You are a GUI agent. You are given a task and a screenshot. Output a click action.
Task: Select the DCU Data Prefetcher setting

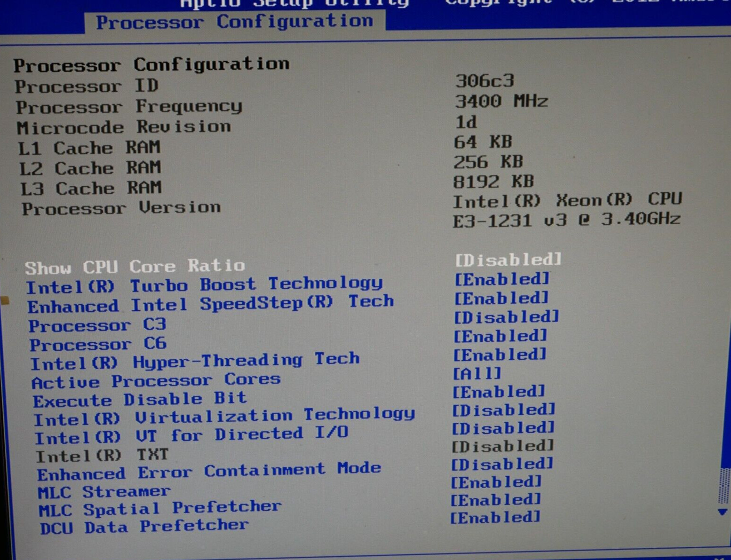coord(144,527)
